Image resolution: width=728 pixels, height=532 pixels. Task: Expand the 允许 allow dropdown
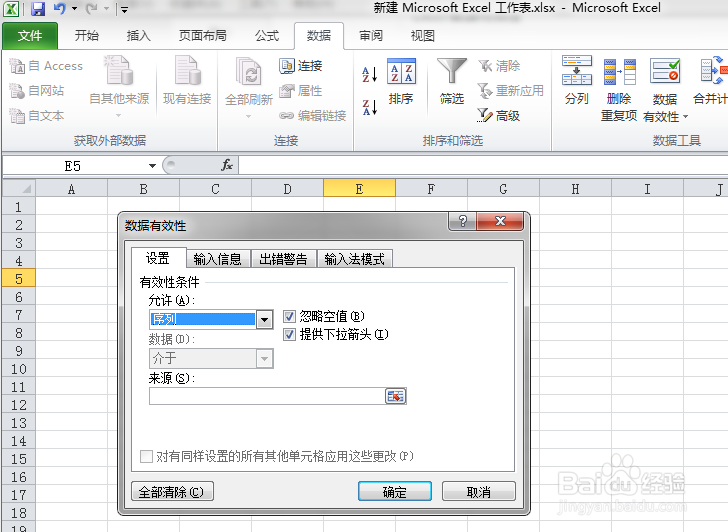tap(265, 319)
